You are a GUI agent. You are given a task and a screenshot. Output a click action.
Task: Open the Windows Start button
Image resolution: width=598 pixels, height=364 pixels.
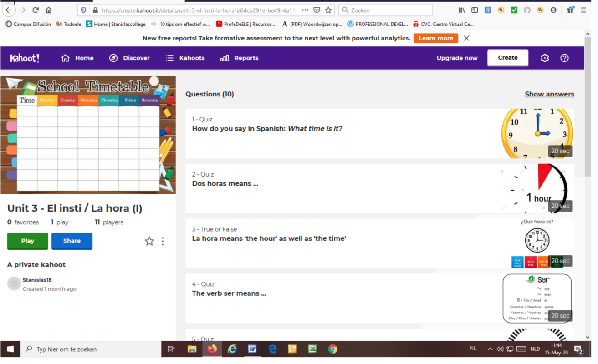[10, 349]
